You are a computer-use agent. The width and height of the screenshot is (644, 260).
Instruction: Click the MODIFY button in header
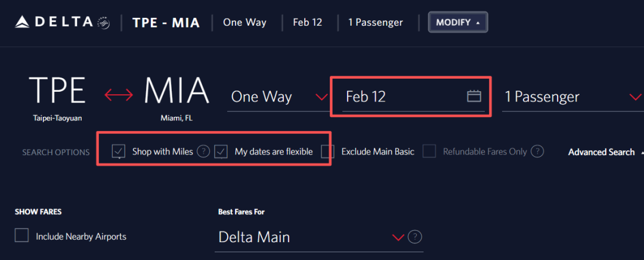(457, 23)
